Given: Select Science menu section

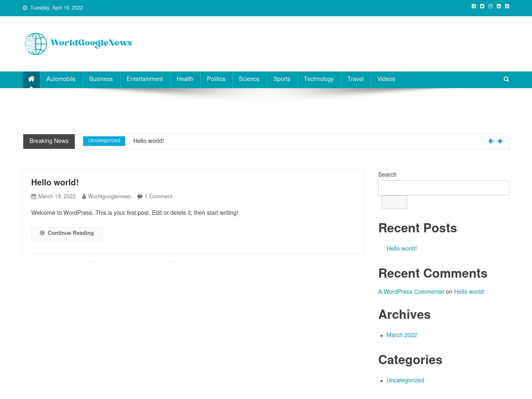Looking at the screenshot, I should [x=249, y=79].
